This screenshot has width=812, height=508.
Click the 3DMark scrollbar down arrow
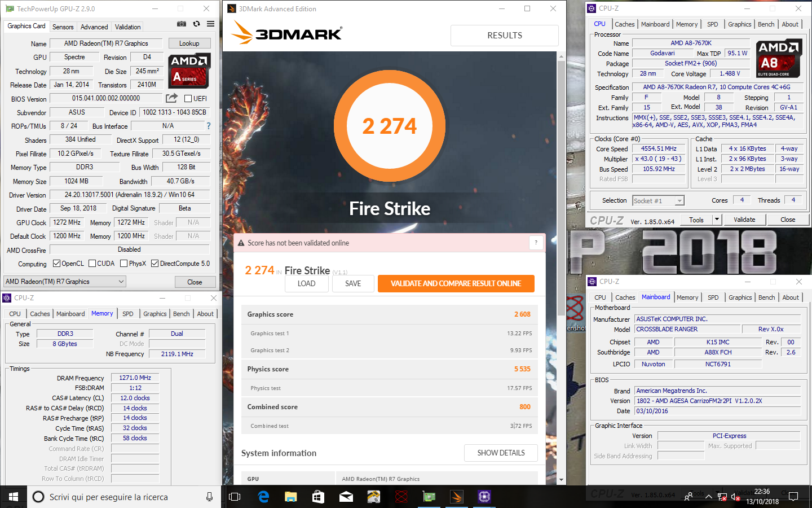tap(561, 480)
